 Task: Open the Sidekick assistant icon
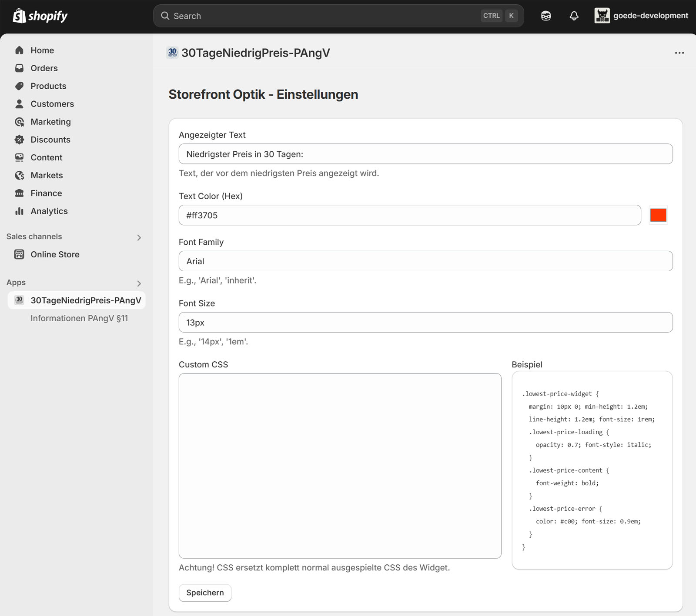[545, 16]
